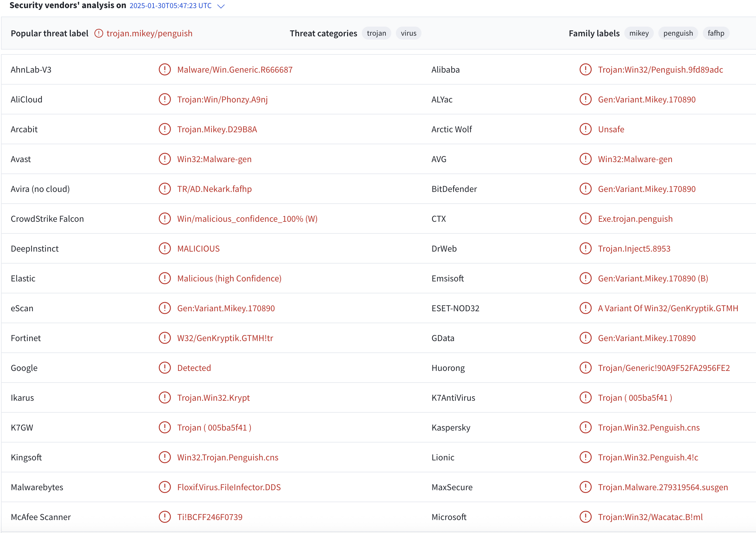756x533 pixels.
Task: Select the Trojan/Generic!90A9F52FA2956FE2 detection text
Action: tap(664, 368)
